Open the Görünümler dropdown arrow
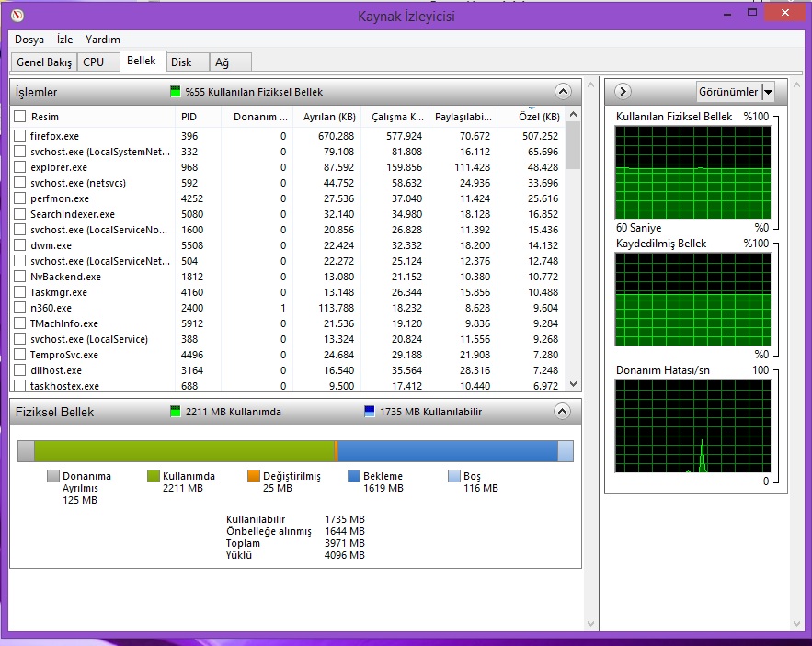This screenshot has height=646, width=812. point(769,92)
